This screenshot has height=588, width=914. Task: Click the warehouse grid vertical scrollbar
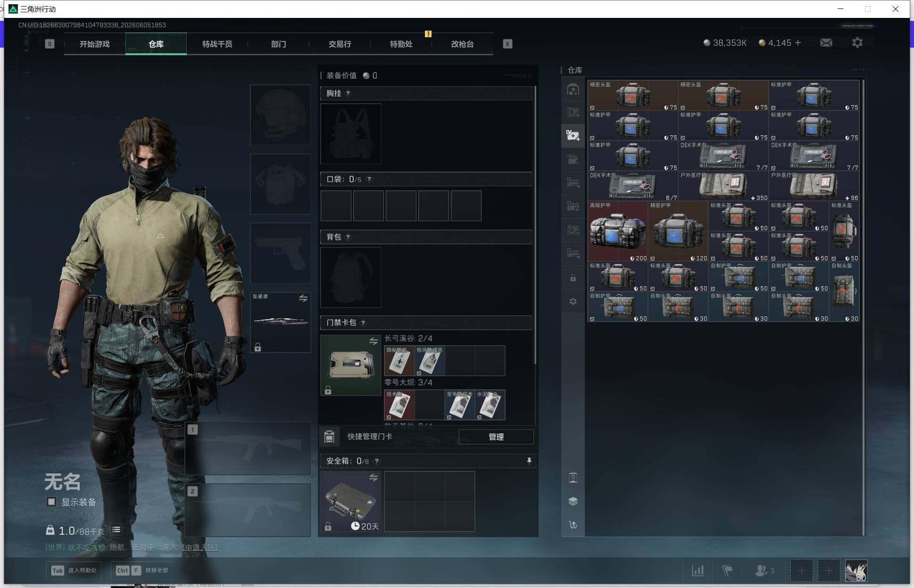point(863,307)
